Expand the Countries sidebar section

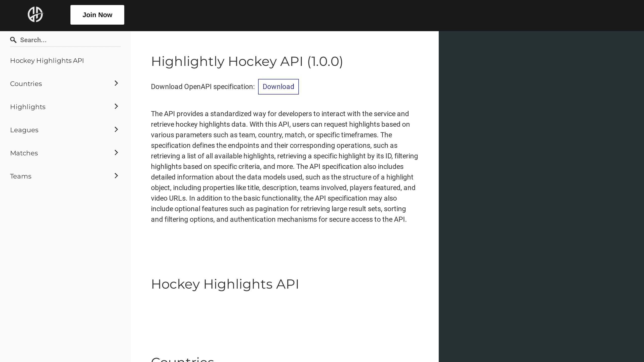coord(116,83)
